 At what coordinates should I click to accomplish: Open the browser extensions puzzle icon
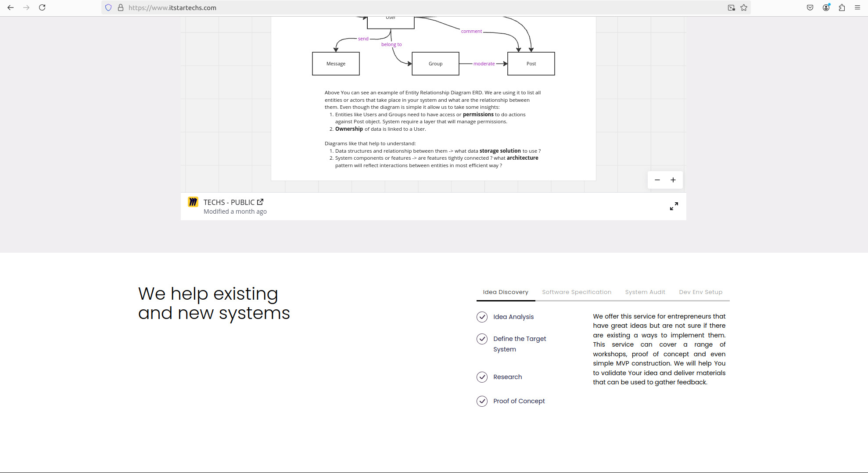[x=842, y=7]
